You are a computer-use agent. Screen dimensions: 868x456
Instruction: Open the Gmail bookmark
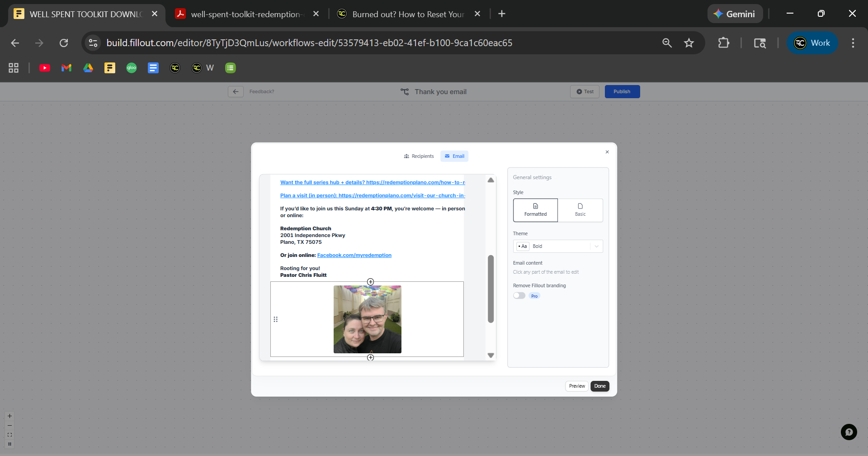coord(66,68)
